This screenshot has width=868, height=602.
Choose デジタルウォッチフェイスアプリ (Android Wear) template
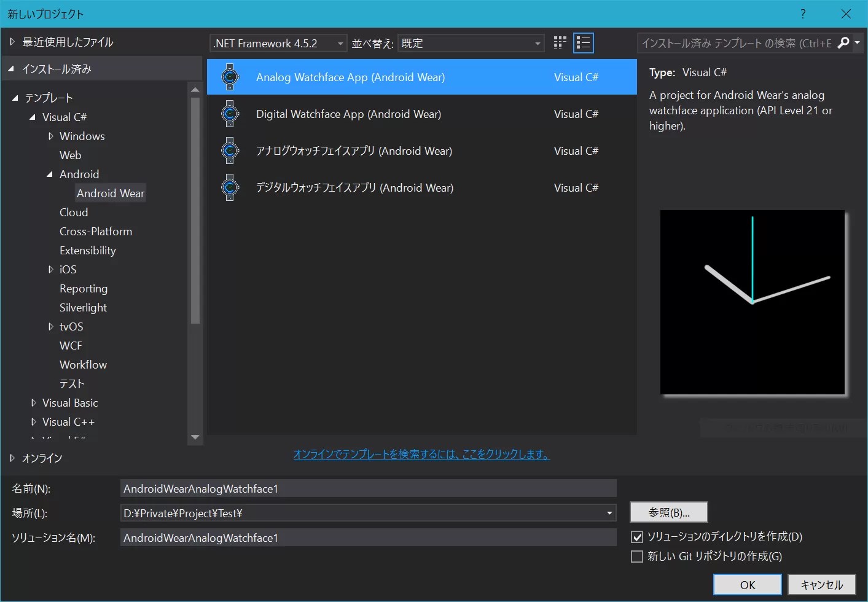[x=421, y=187]
